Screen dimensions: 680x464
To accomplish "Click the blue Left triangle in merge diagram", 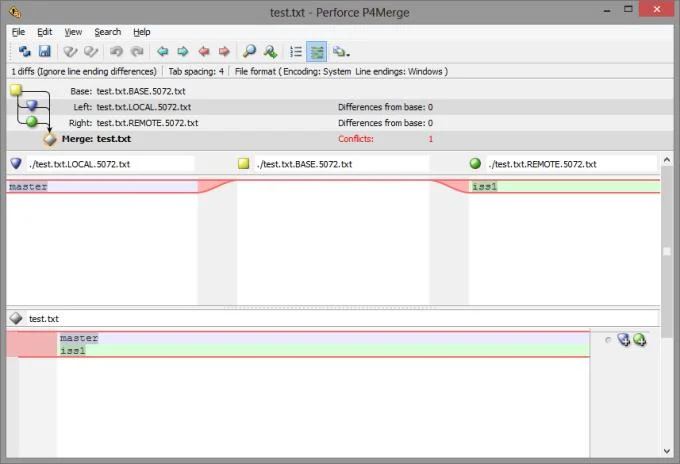I will point(32,105).
